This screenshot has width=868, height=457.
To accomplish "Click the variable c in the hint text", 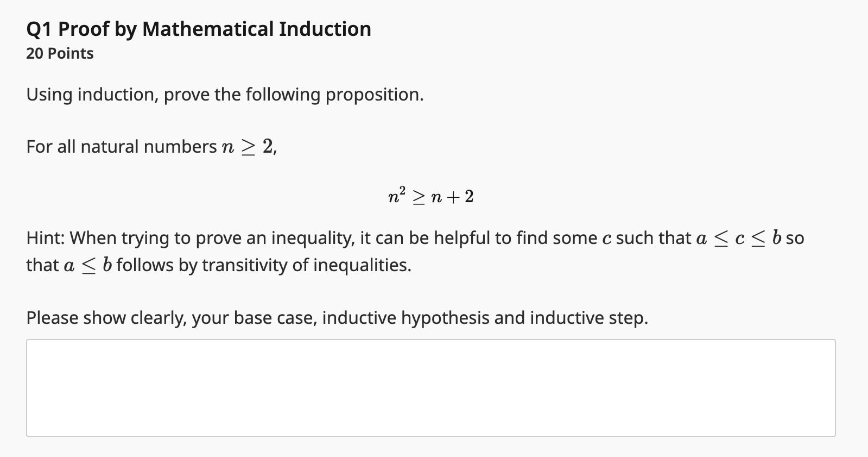I will pos(607,237).
